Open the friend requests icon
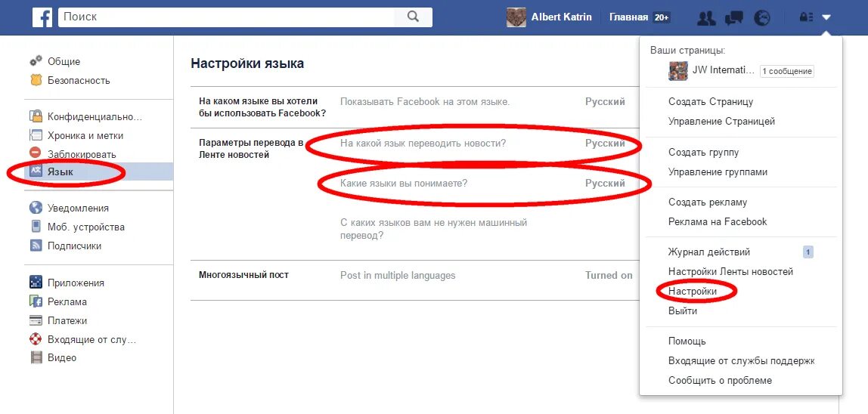The image size is (868, 414). click(x=705, y=17)
